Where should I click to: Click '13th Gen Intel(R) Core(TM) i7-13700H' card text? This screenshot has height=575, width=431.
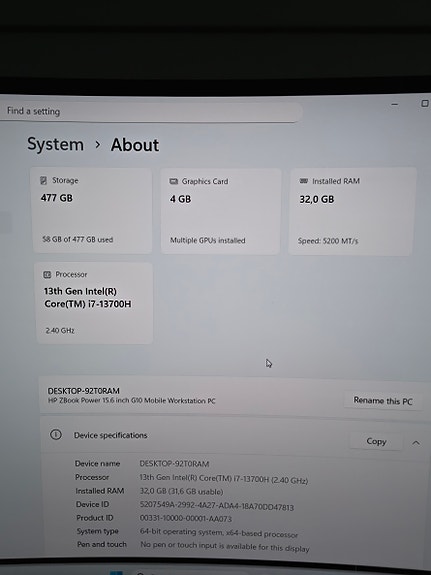point(87,297)
